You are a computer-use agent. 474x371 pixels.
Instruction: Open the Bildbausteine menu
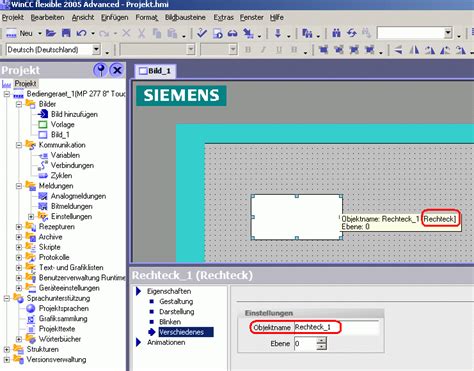(185, 17)
